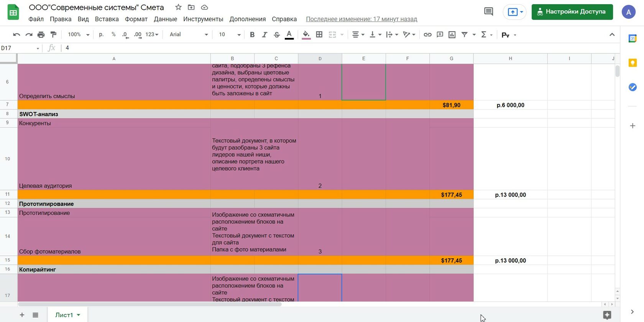The height and width of the screenshot is (322, 644).
Task: Open the Справка menu
Action: tap(284, 19)
